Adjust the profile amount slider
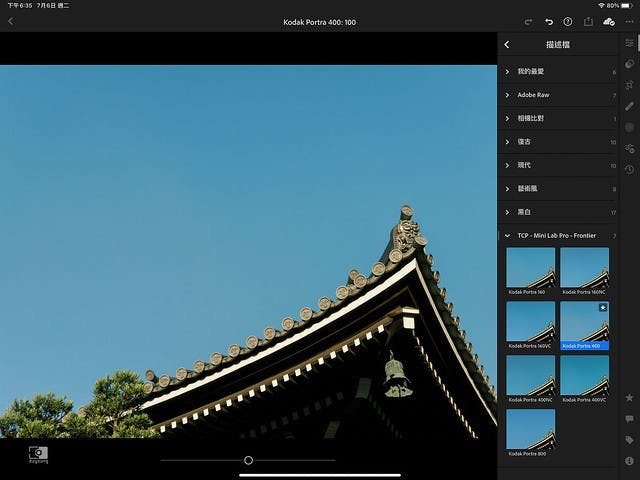Screen dimensions: 640x480 pos(248,460)
